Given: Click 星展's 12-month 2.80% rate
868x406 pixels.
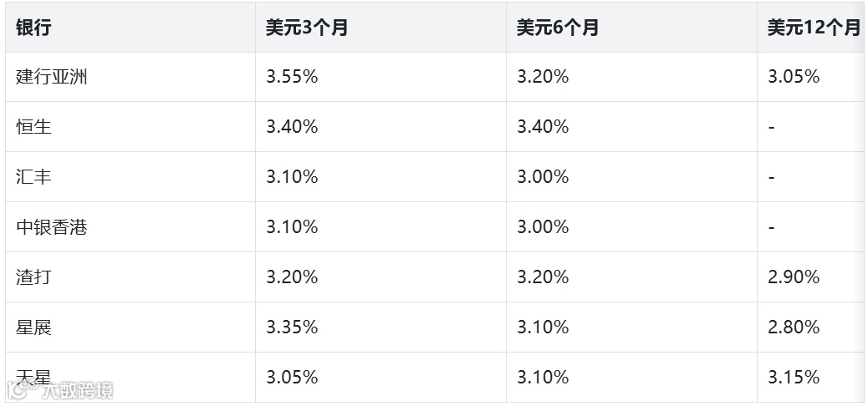Looking at the screenshot, I should point(794,327).
